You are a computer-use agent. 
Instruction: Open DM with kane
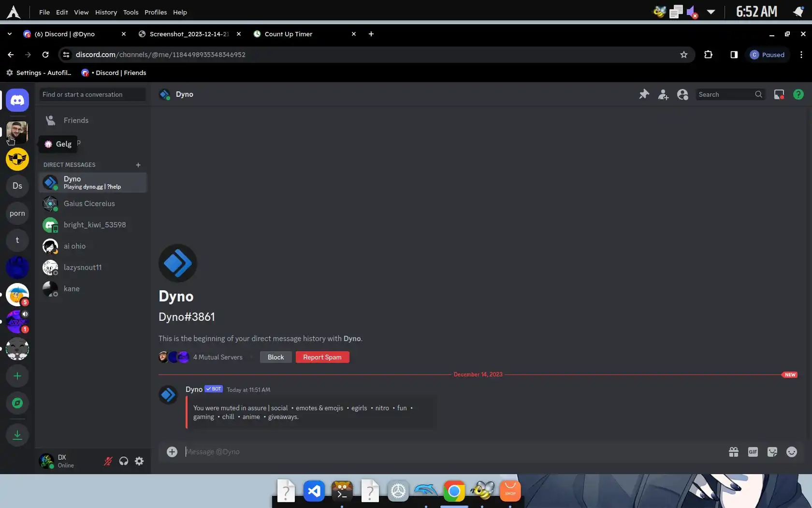point(92,289)
